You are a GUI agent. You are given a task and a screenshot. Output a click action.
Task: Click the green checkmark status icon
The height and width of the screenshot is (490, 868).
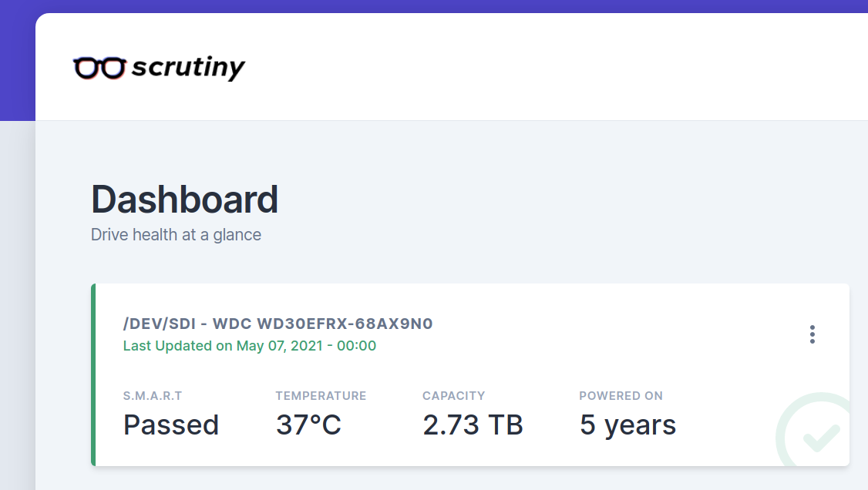click(x=820, y=437)
